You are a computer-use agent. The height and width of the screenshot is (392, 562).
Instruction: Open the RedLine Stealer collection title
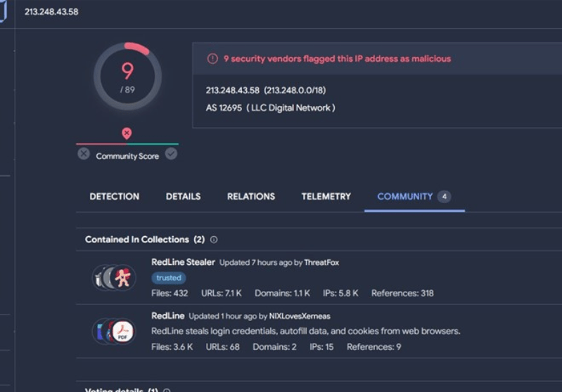(x=183, y=262)
